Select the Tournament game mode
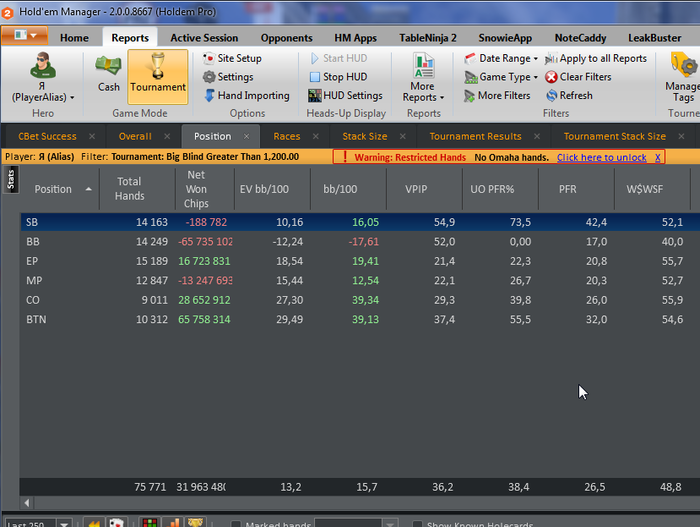 pyautogui.click(x=158, y=76)
